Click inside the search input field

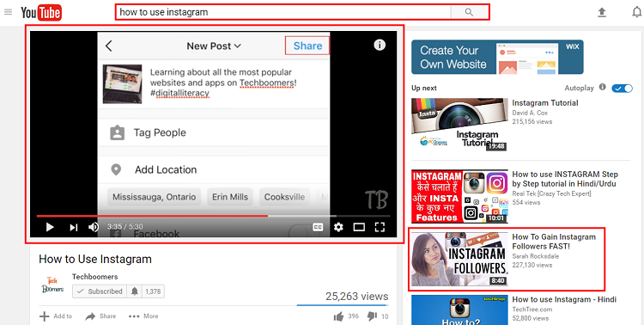point(283,12)
